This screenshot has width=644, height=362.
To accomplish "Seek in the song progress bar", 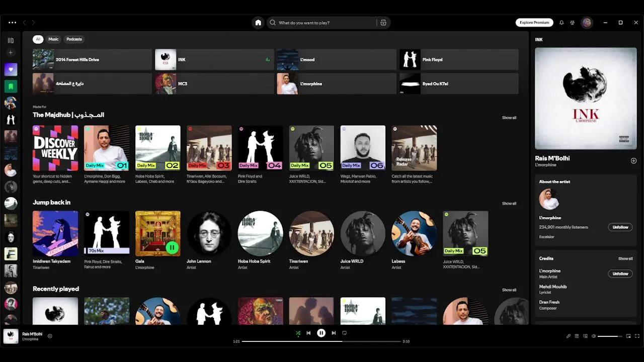I will pyautogui.click(x=321, y=341).
